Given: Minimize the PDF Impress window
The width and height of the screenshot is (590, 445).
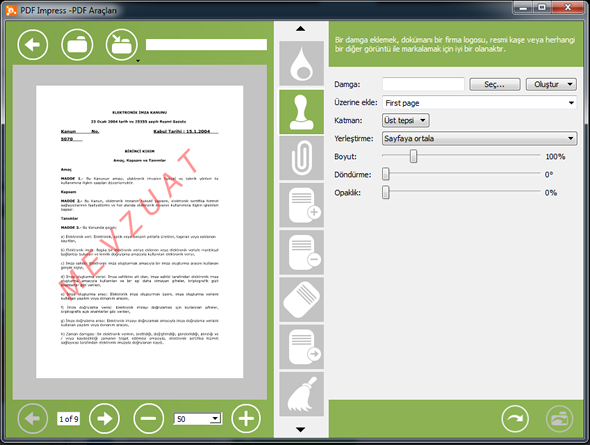Looking at the screenshot, I should click(x=523, y=8).
